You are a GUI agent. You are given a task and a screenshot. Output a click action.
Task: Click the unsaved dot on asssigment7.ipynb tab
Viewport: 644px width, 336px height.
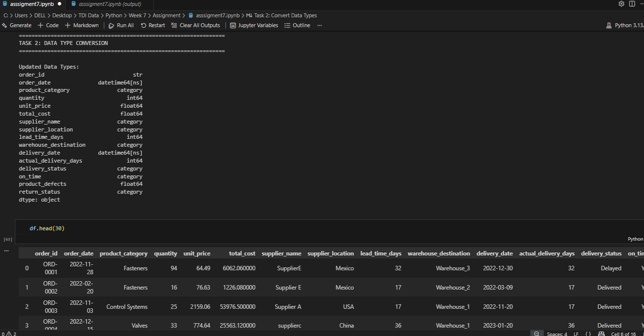(58, 4)
